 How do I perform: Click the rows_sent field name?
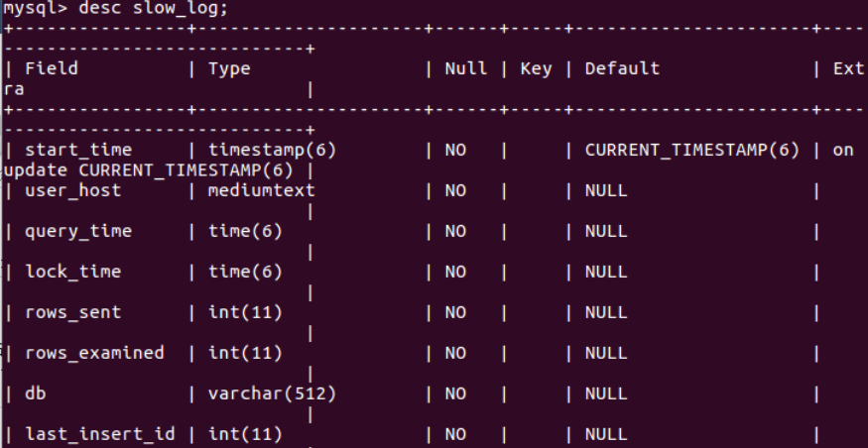pos(73,312)
